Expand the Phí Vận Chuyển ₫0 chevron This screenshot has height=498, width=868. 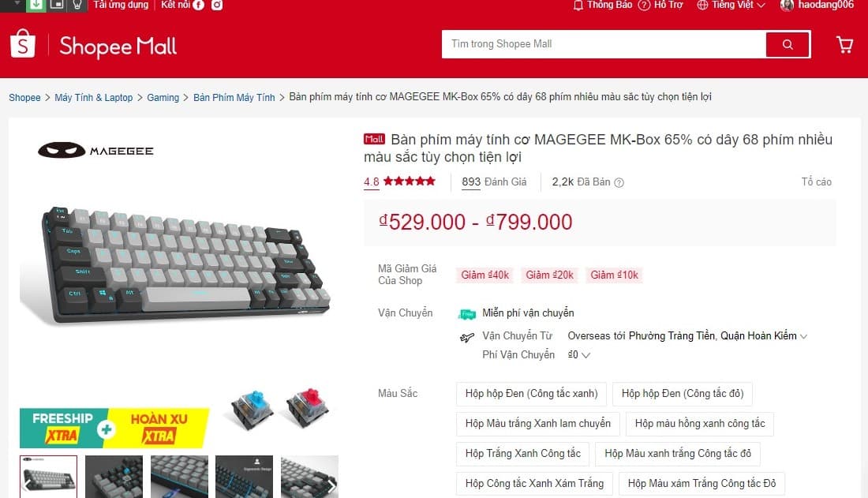pyautogui.click(x=586, y=355)
